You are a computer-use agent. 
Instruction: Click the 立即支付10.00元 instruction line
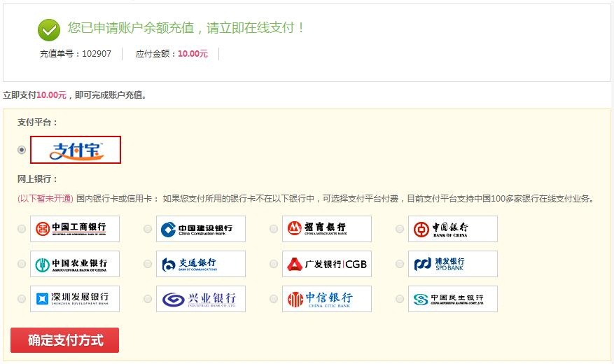tap(74, 95)
